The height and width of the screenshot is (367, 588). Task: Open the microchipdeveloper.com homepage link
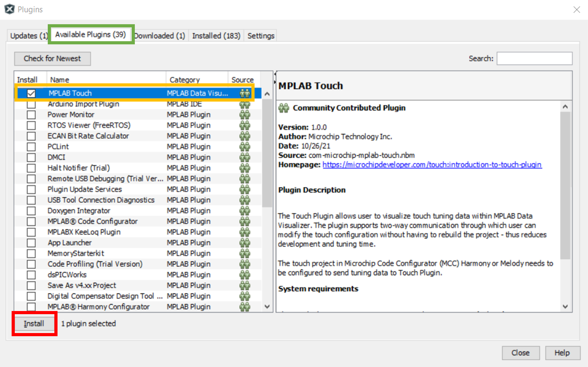[432, 165]
